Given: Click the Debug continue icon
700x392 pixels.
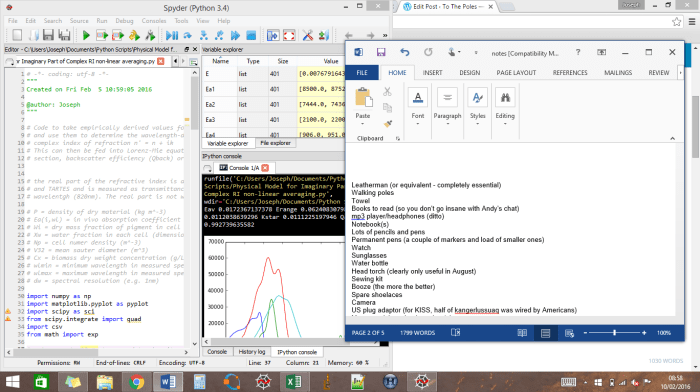Looking at the screenshot, I should click(235, 35).
